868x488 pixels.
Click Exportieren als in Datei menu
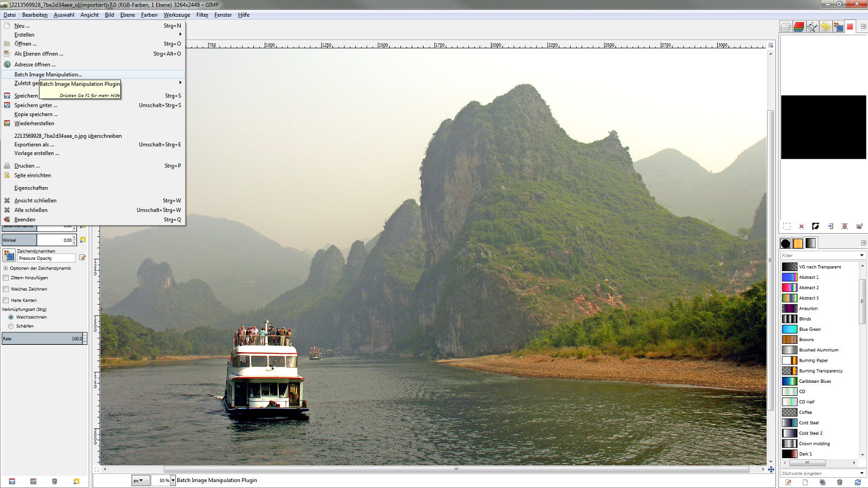[34, 145]
